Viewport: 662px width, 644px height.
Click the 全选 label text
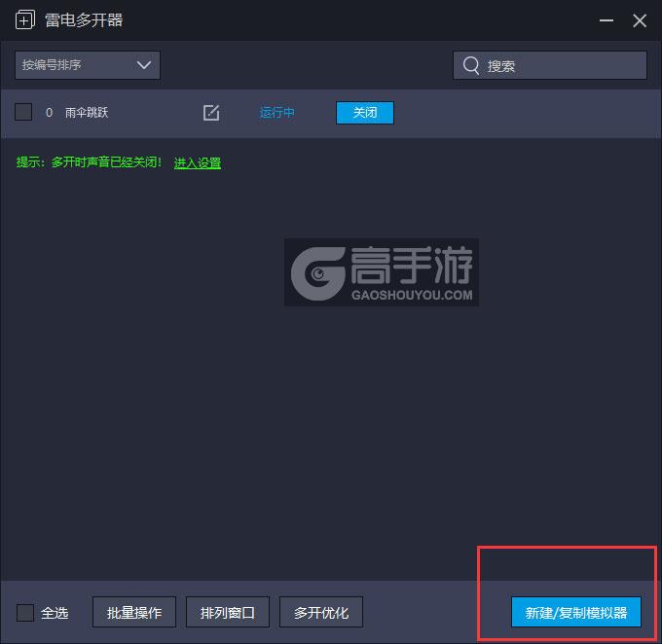tap(55, 613)
